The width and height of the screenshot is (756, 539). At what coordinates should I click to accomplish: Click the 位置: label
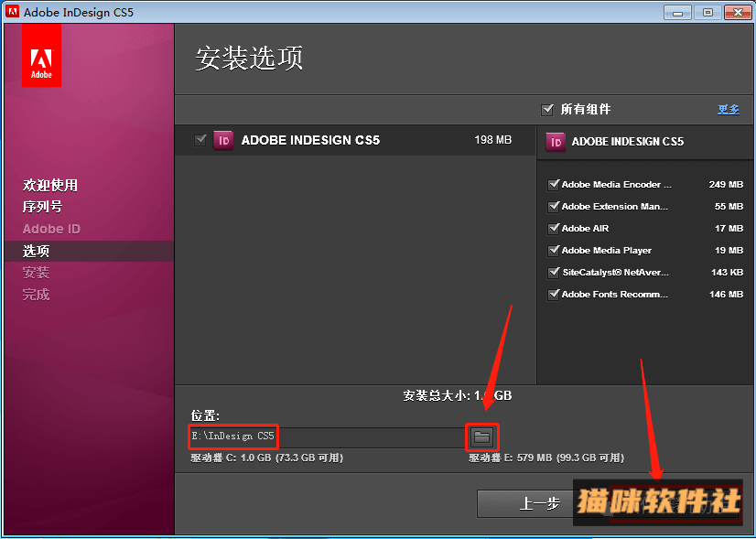click(205, 415)
